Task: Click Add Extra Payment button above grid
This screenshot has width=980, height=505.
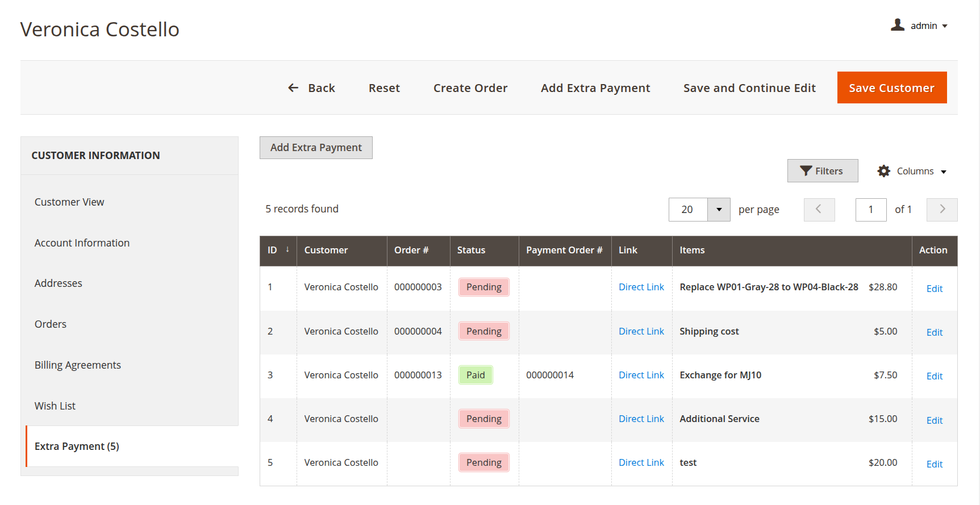Action: (316, 148)
